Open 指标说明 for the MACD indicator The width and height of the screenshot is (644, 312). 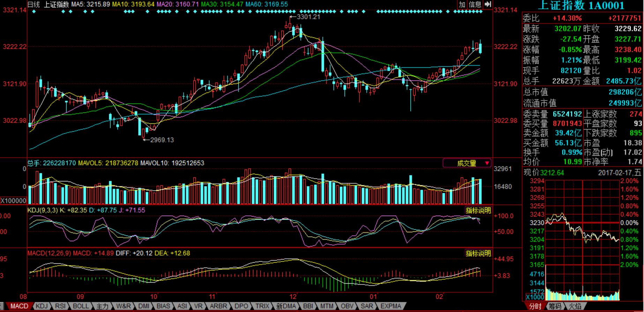point(478,253)
